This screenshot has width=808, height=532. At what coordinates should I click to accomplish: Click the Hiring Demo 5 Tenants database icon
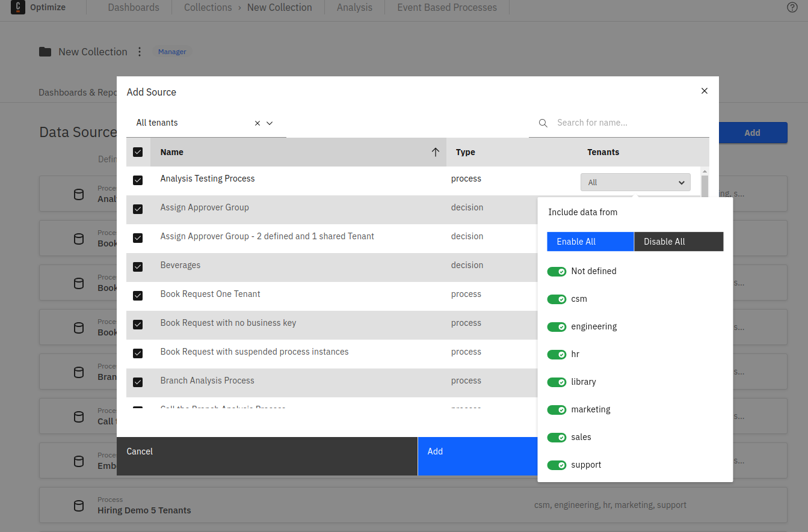click(x=79, y=506)
